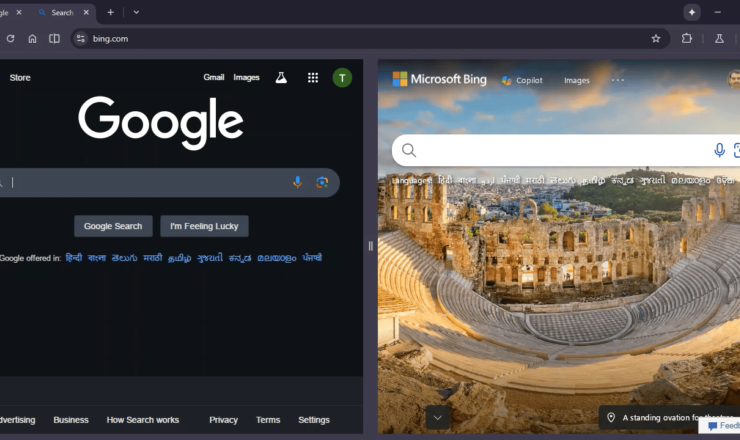Open the Google account avatar
The image size is (740, 440).
pos(342,77)
